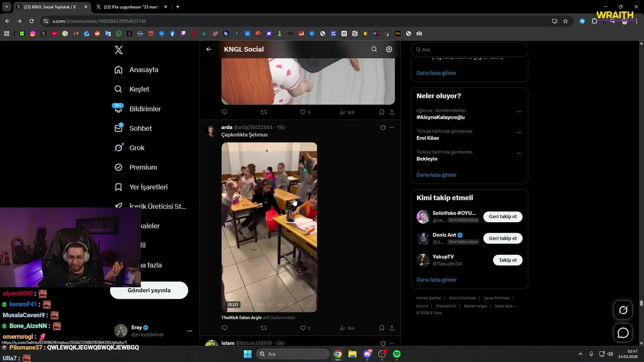Open #AleynaKalaycıoğlu trending topic
The image size is (644, 362).
[441, 117]
